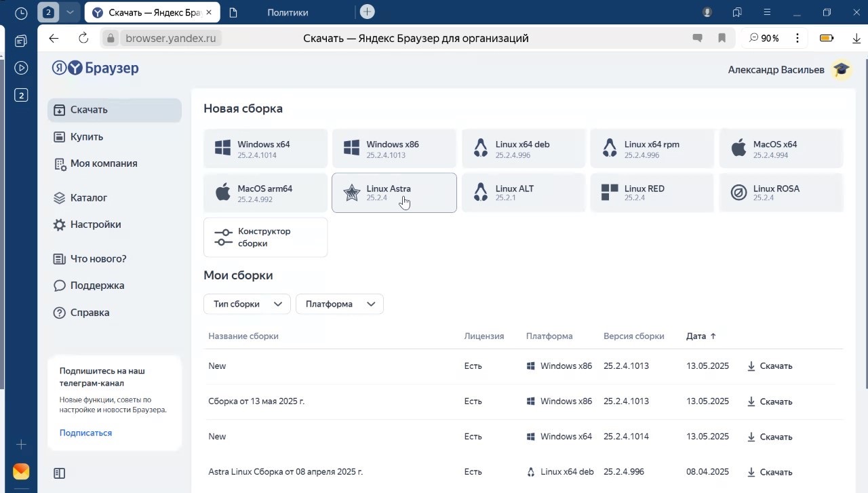Download the "Сборка от 13 мая 2025 г." build

[x=770, y=401]
